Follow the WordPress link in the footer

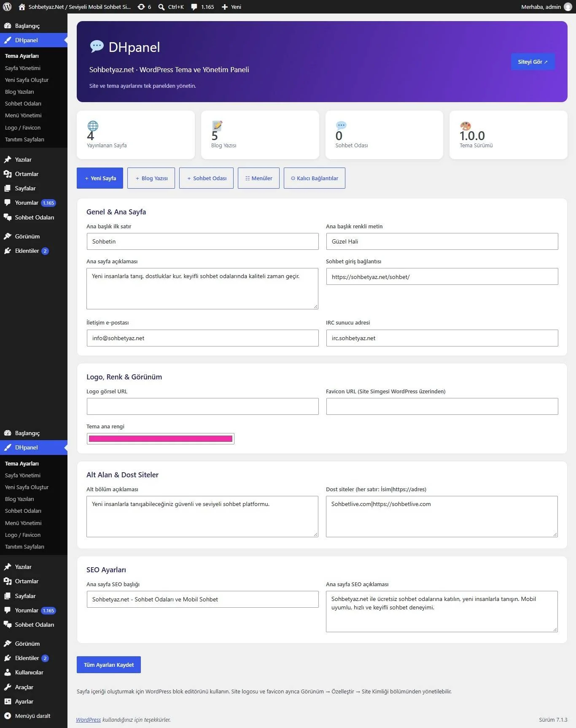(88, 720)
